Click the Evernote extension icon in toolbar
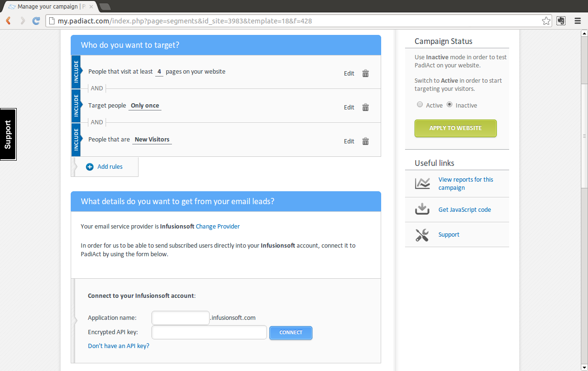Screen dimensions: 588x371 point(561,21)
